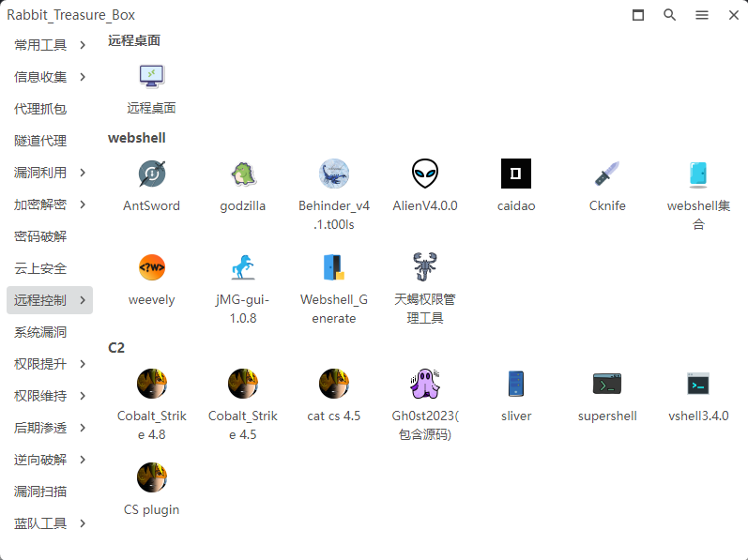Open the jMG-gui-1.0.8 horse icon
748x560 pixels.
click(243, 267)
